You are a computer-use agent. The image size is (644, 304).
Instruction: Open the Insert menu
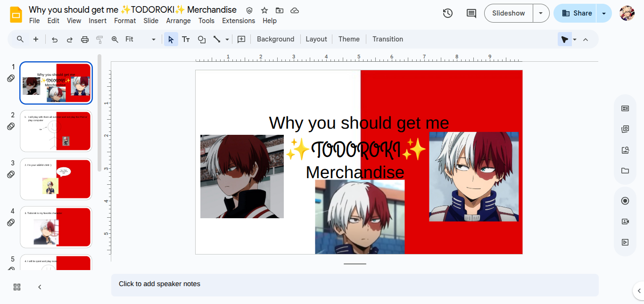click(x=98, y=21)
